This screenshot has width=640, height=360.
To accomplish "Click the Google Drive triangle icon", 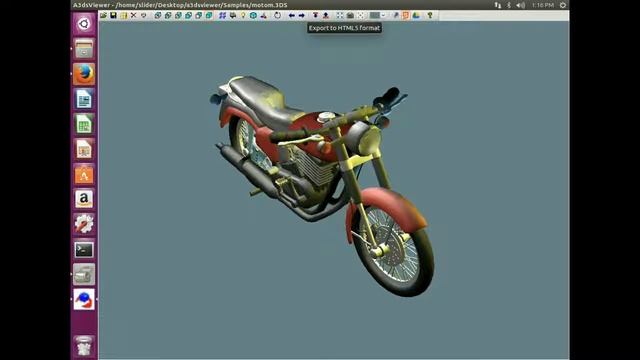I will pyautogui.click(x=416, y=16).
